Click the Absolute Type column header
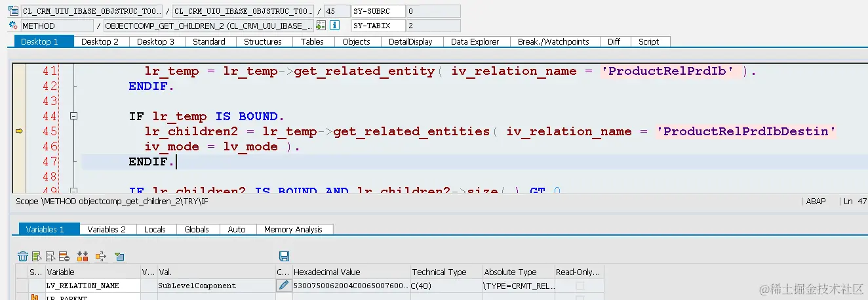This screenshot has width=868, height=300. 518,272
